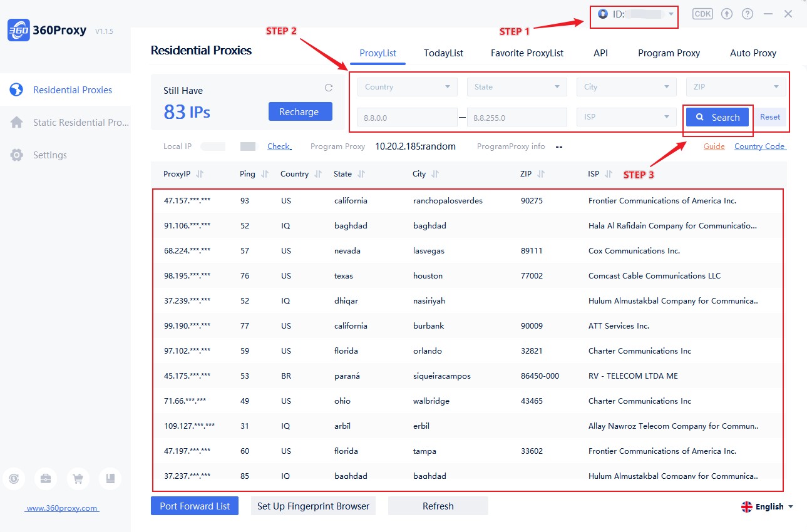Sort by Ping column arrows

[265, 174]
